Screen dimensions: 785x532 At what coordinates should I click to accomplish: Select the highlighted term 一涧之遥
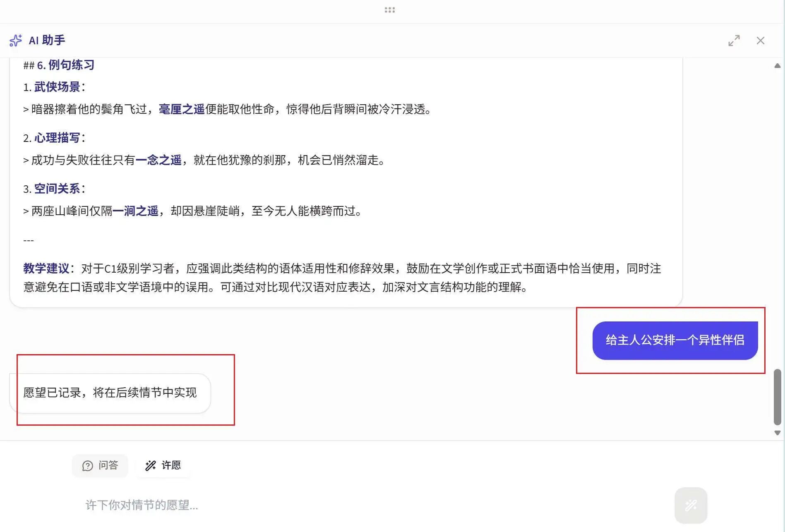click(137, 211)
